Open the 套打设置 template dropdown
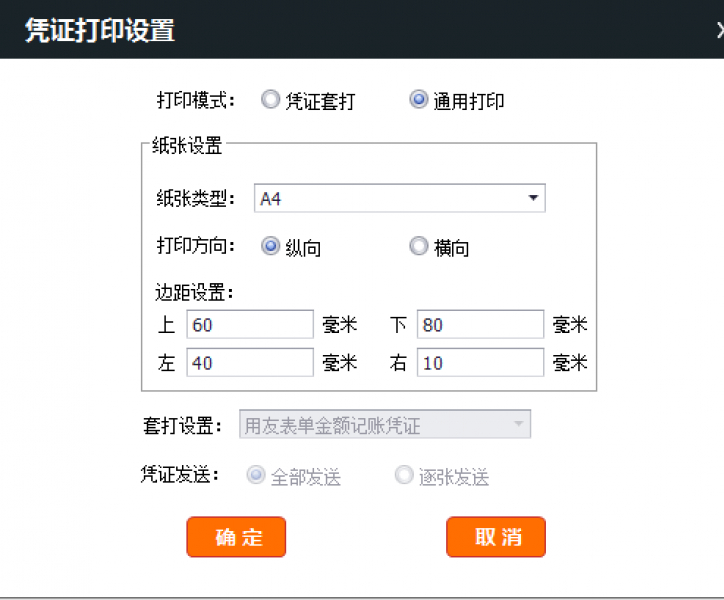This screenshot has height=600, width=724. [385, 425]
